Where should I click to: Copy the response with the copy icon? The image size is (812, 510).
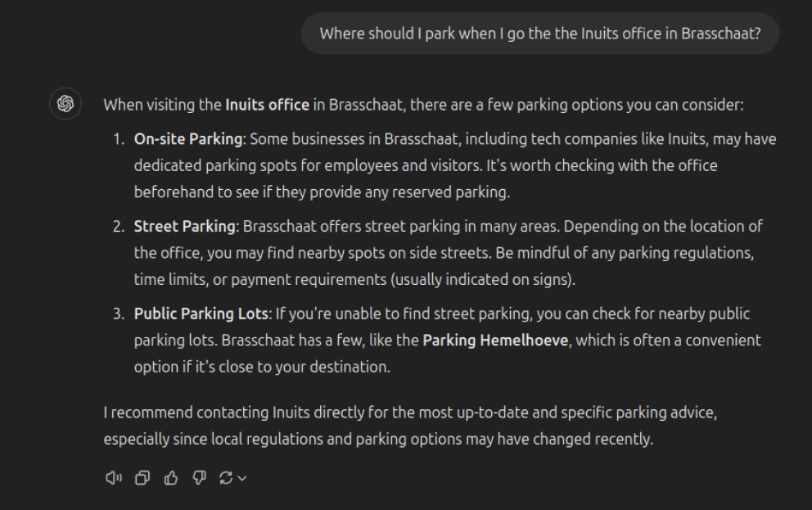click(142, 478)
